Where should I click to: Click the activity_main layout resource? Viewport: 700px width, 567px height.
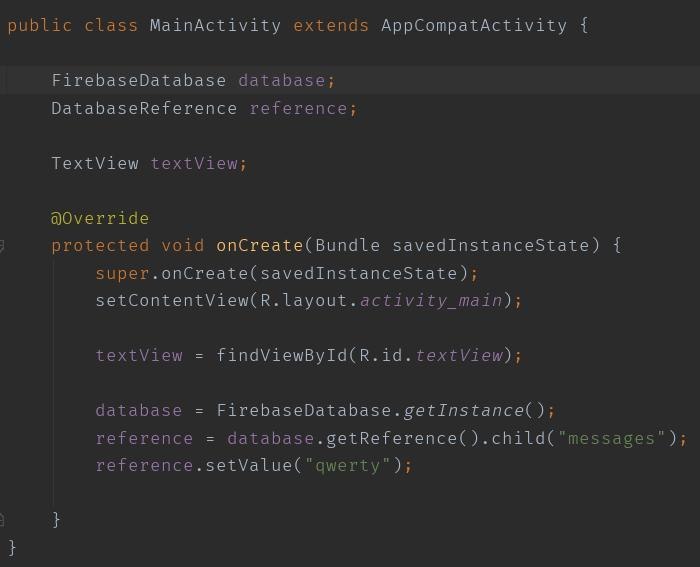pyautogui.click(x=431, y=300)
